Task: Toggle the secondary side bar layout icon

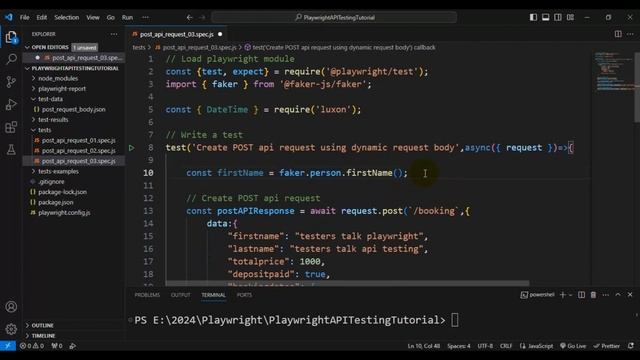Action: [558, 17]
